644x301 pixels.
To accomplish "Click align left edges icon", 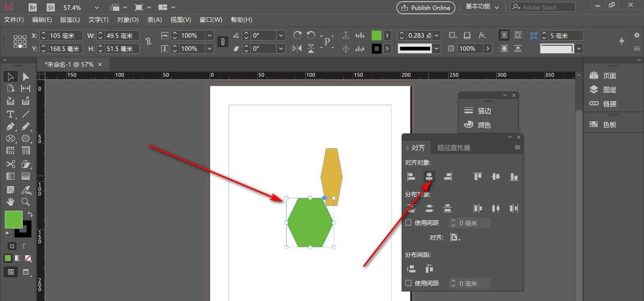I will [x=411, y=176].
